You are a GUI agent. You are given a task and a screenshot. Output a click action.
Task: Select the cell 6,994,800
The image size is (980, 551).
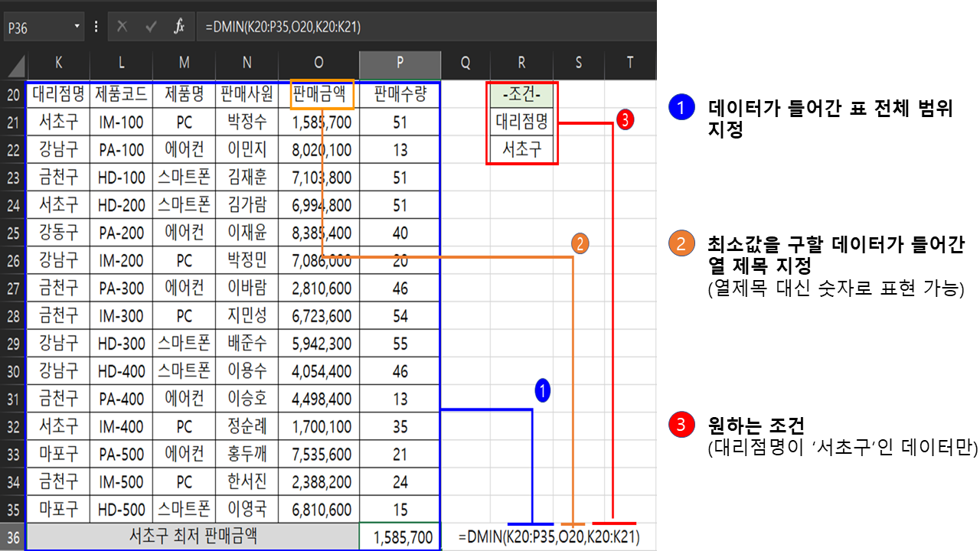coord(318,205)
